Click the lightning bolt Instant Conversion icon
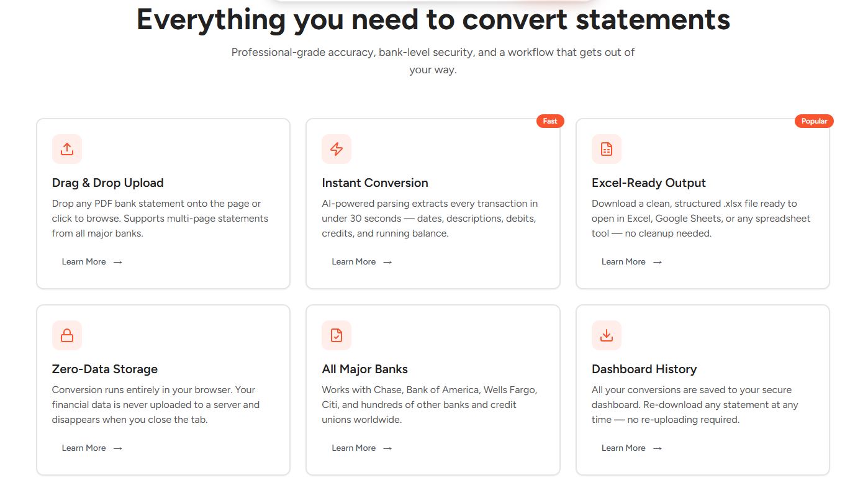Viewport: 868px width, 498px height. 337,149
